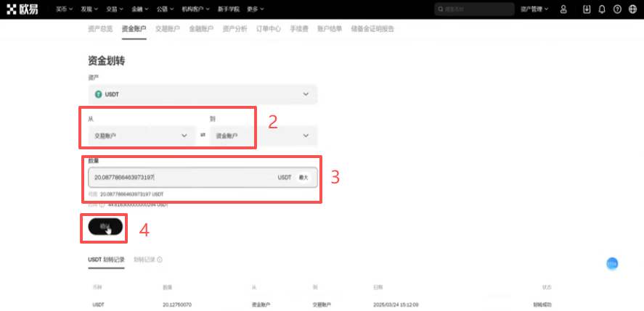Click available balance 20.0877866463973197 USDT text
Viewport: 644px width, 311px height.
click(132, 194)
